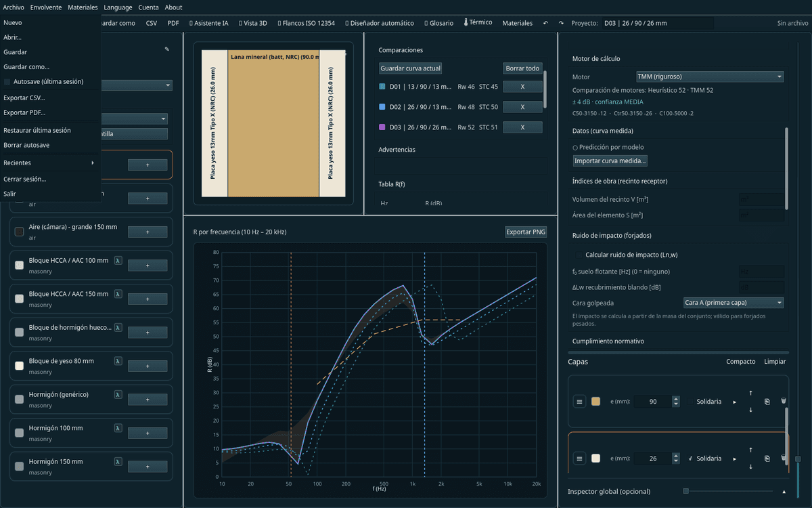Image resolution: width=812 pixels, height=508 pixels.
Task: Click the lambda icon for Bloque HCCA / AAC 100 mm
Action: (x=118, y=259)
